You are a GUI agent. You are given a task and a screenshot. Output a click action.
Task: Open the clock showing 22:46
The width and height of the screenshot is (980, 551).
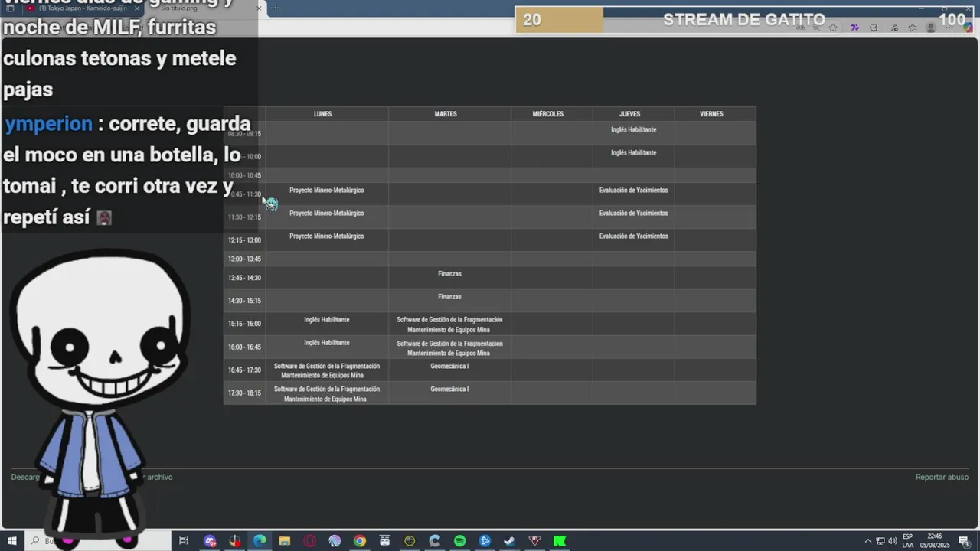click(x=935, y=541)
